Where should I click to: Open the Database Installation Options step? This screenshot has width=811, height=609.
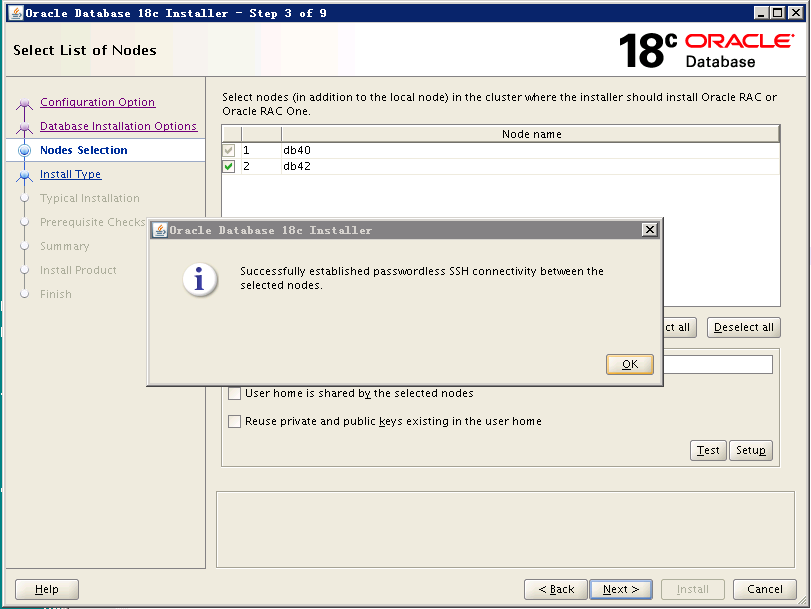pyautogui.click(x=118, y=126)
